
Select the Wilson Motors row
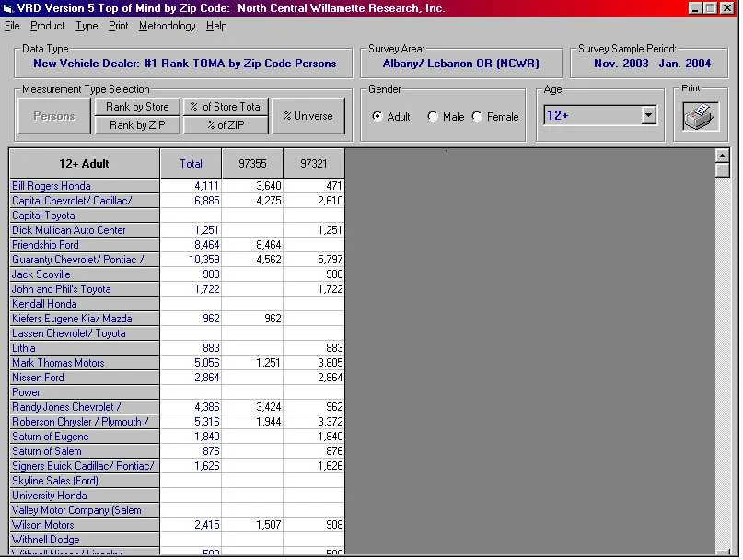[x=85, y=524]
